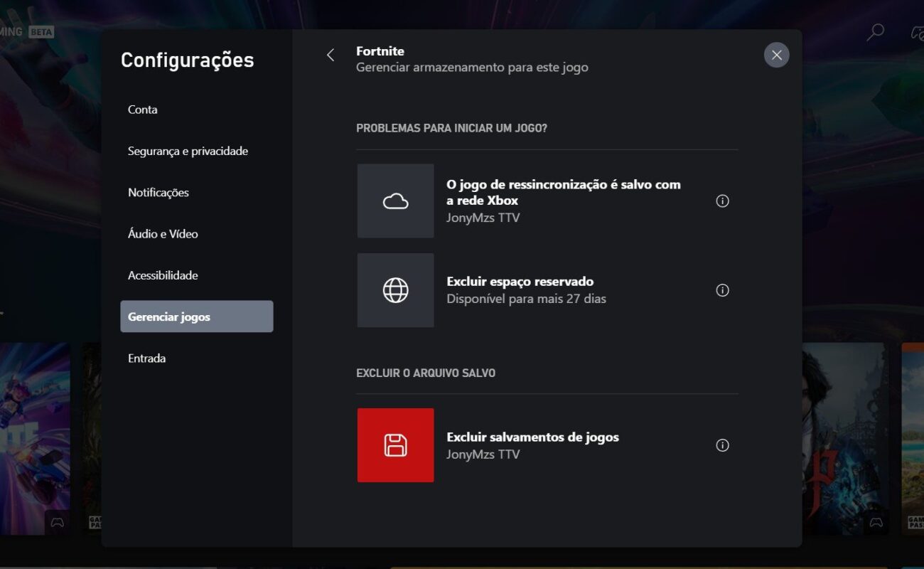Click the globe icon for reserved space

pyautogui.click(x=395, y=290)
